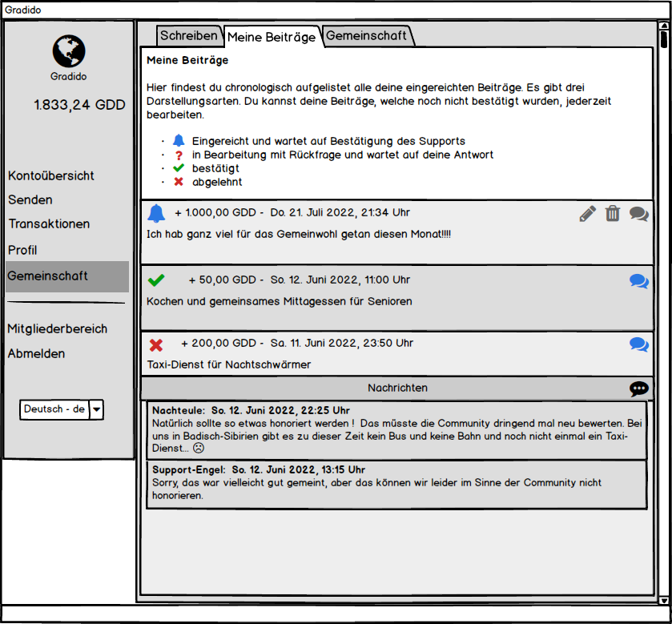Click Abmelden to log out
Viewport: 672px width, 624px height.
pyautogui.click(x=36, y=353)
